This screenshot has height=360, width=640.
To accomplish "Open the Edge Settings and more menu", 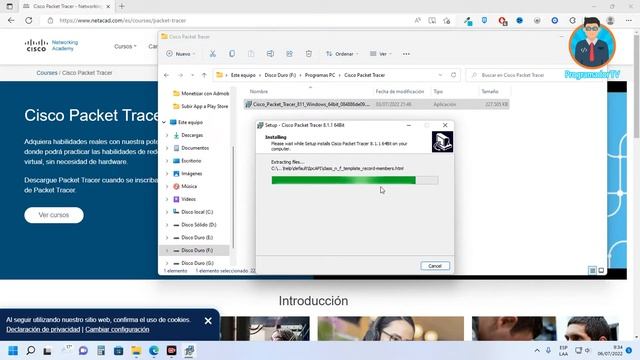I will [629, 20].
